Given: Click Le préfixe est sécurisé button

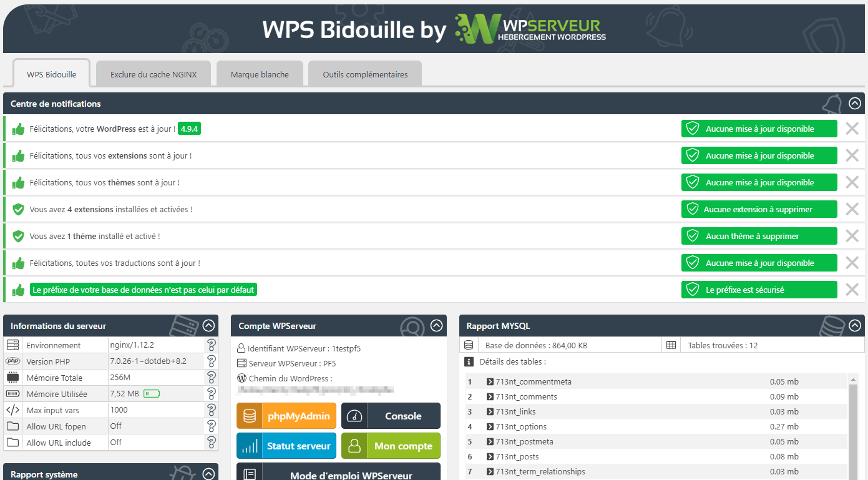Looking at the screenshot, I should click(x=759, y=290).
